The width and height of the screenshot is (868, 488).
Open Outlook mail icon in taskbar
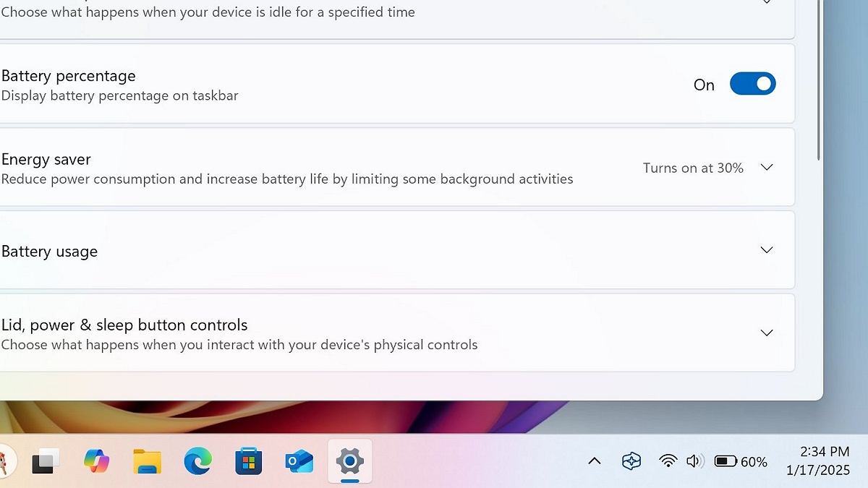click(299, 461)
